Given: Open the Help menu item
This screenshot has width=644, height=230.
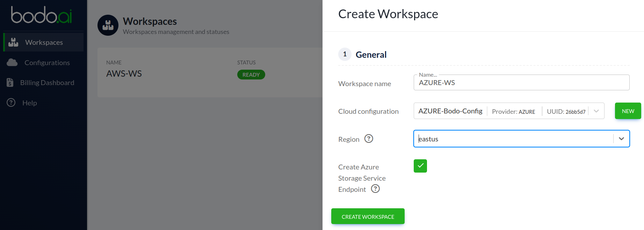Looking at the screenshot, I should tap(29, 103).
